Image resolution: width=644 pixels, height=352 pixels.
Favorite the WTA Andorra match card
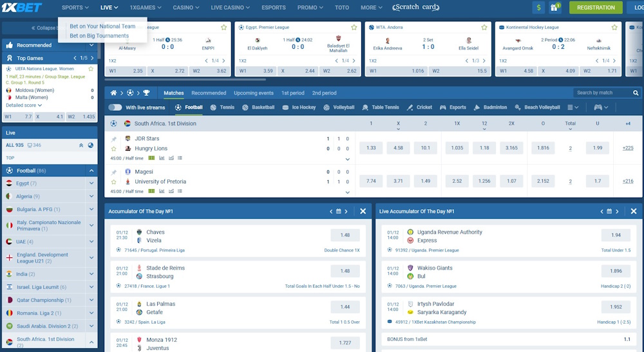[484, 28]
